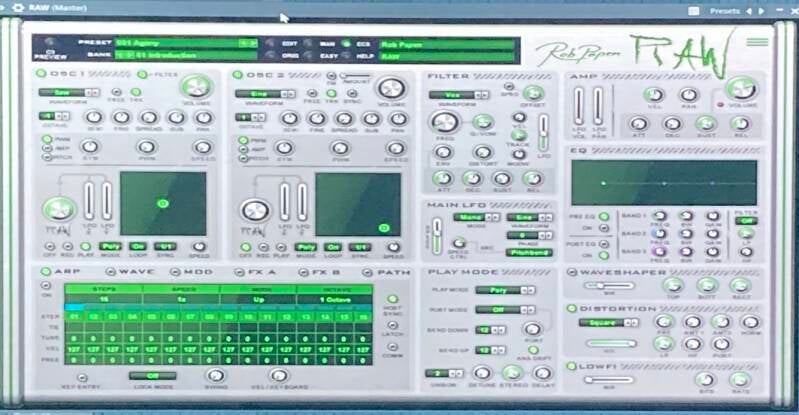
Task: Click the Man (manual) button
Action: click(x=308, y=43)
